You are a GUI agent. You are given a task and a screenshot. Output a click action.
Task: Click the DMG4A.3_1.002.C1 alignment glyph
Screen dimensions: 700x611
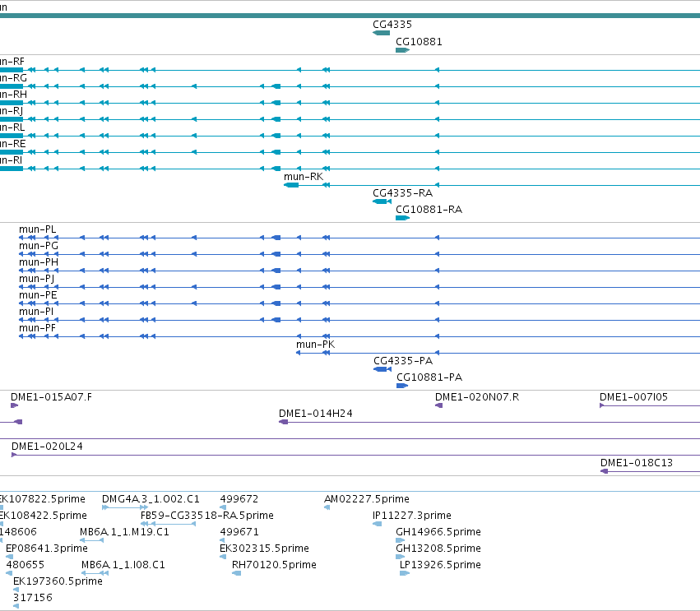click(x=125, y=507)
